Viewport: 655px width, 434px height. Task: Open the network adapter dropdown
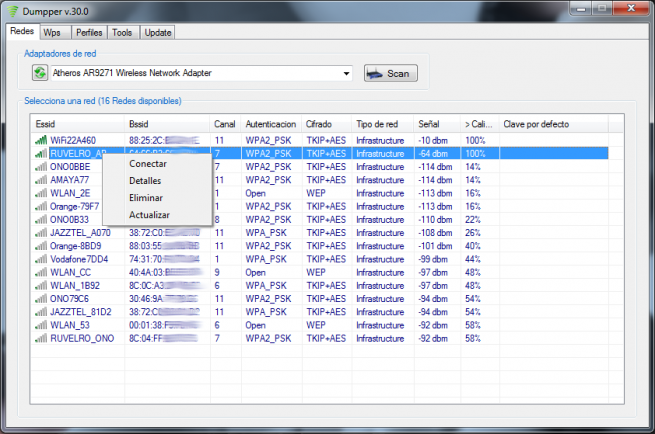(x=346, y=73)
